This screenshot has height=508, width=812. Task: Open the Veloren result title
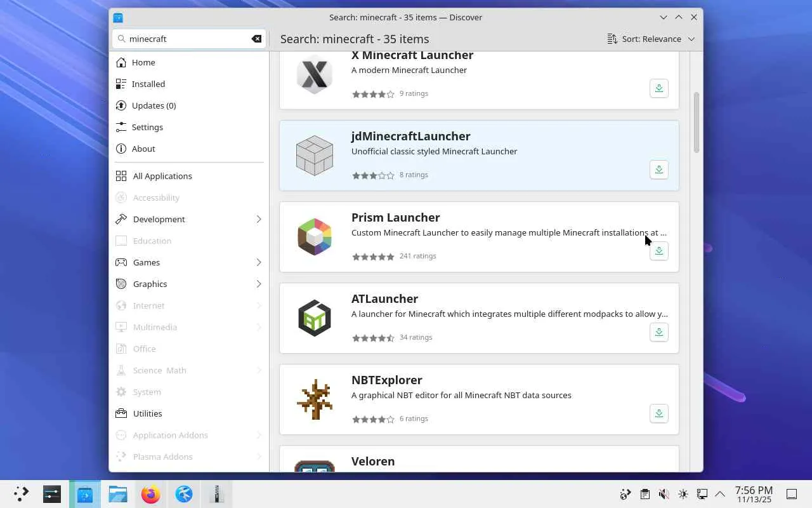pyautogui.click(x=373, y=461)
